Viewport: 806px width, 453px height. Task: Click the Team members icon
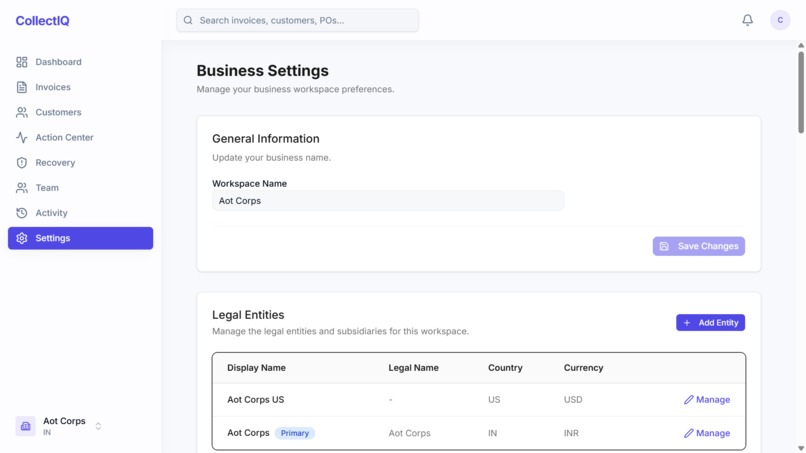point(22,188)
